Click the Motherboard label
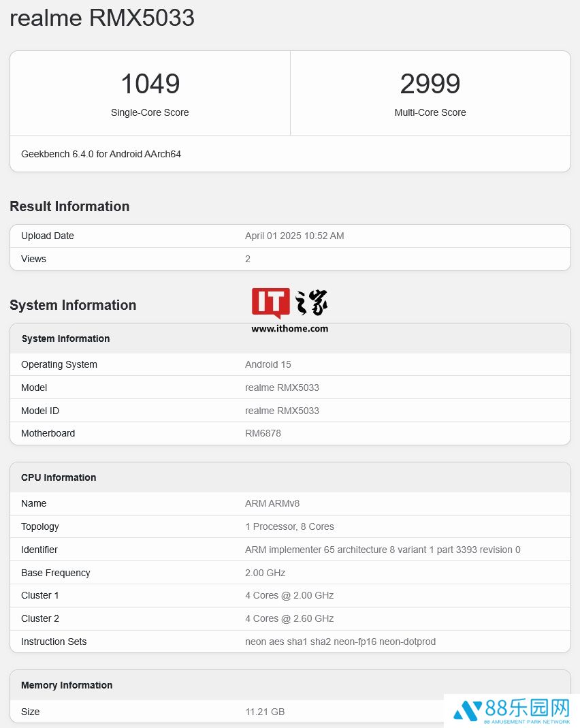The width and height of the screenshot is (580, 728). 48,433
